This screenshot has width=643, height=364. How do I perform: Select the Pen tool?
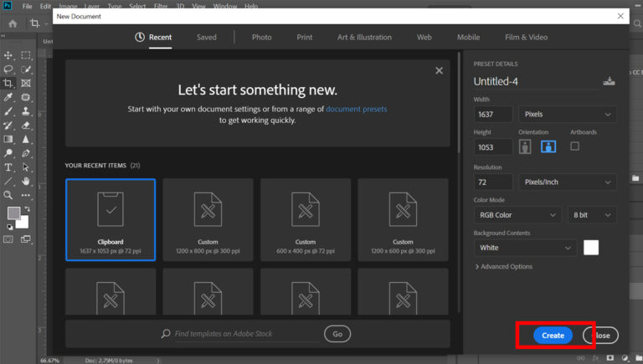pos(26,153)
